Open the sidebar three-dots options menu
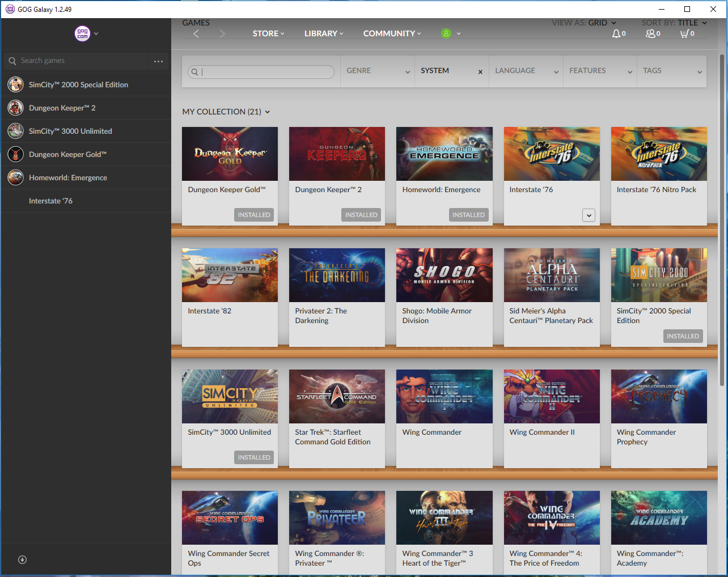 [x=158, y=61]
